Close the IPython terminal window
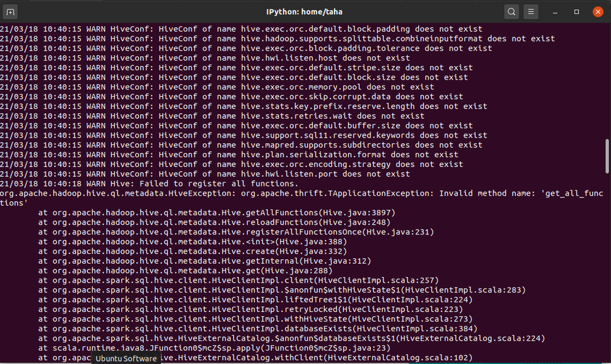This screenshot has height=364, width=611. (598, 12)
